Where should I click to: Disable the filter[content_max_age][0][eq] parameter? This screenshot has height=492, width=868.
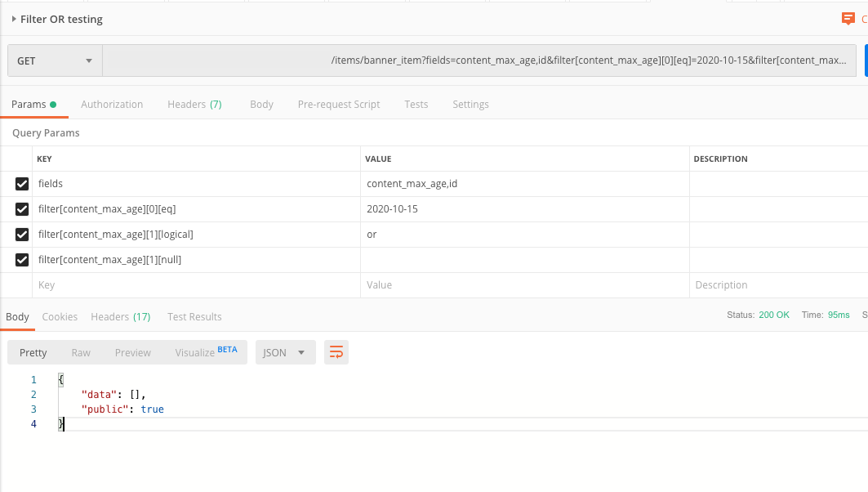click(x=21, y=208)
